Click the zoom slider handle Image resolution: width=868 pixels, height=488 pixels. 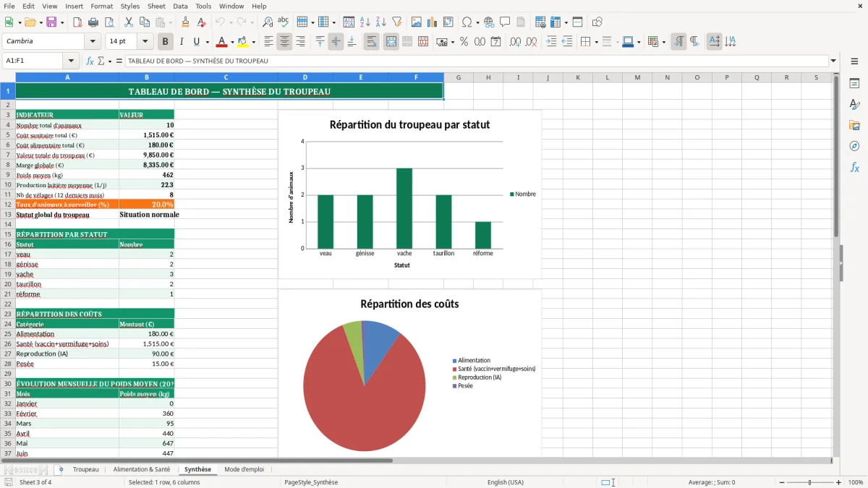(810, 482)
